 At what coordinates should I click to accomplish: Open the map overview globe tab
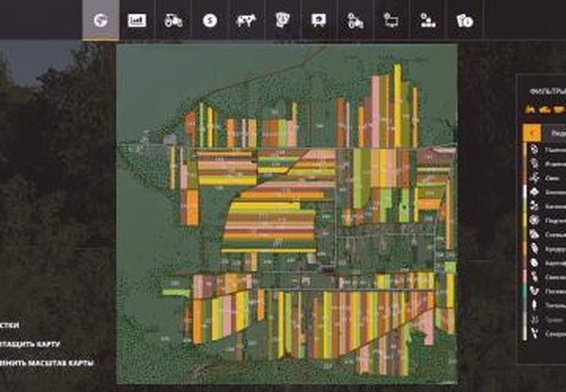pyautogui.click(x=101, y=20)
